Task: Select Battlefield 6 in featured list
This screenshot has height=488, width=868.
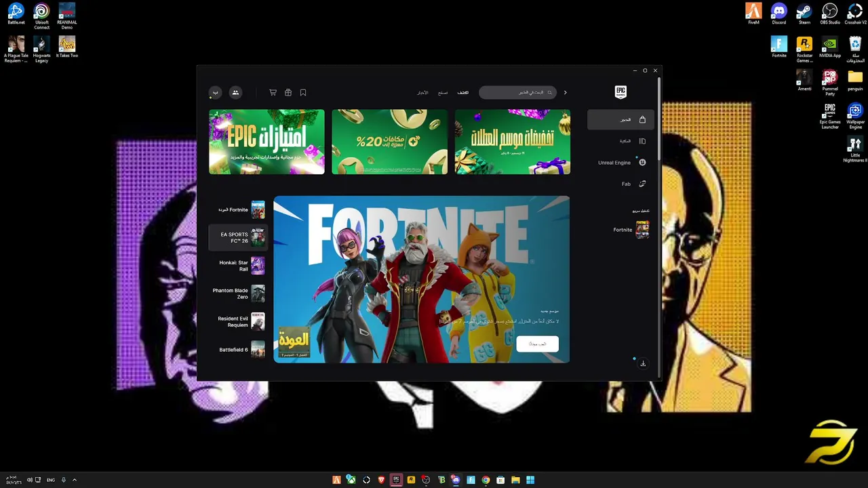Action: [x=238, y=350]
